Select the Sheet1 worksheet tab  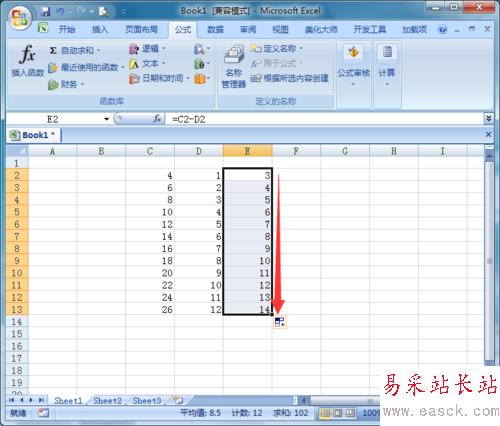68,400
